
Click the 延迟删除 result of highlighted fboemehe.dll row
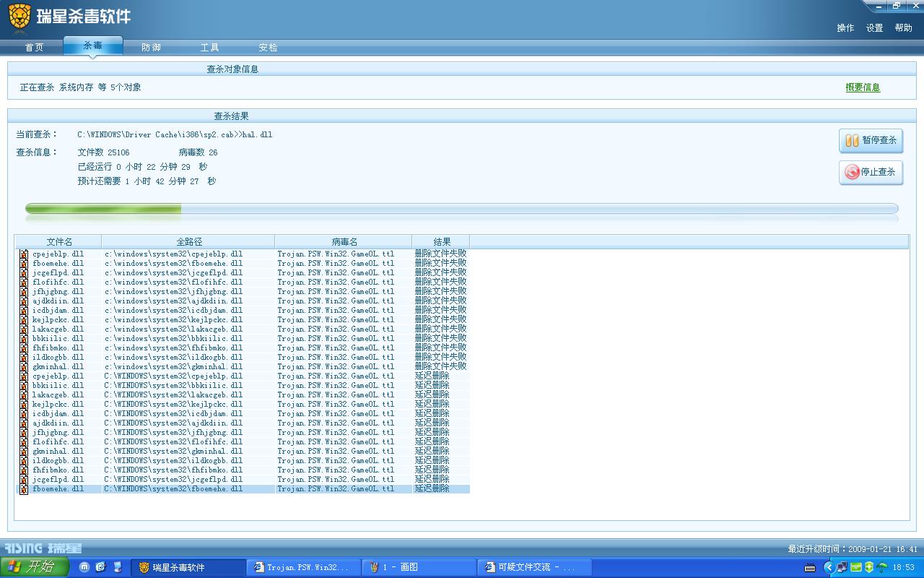click(x=432, y=489)
